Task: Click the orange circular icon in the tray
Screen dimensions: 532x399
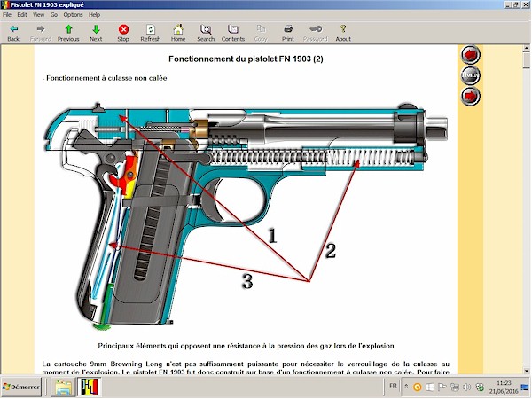Action: coord(418,387)
